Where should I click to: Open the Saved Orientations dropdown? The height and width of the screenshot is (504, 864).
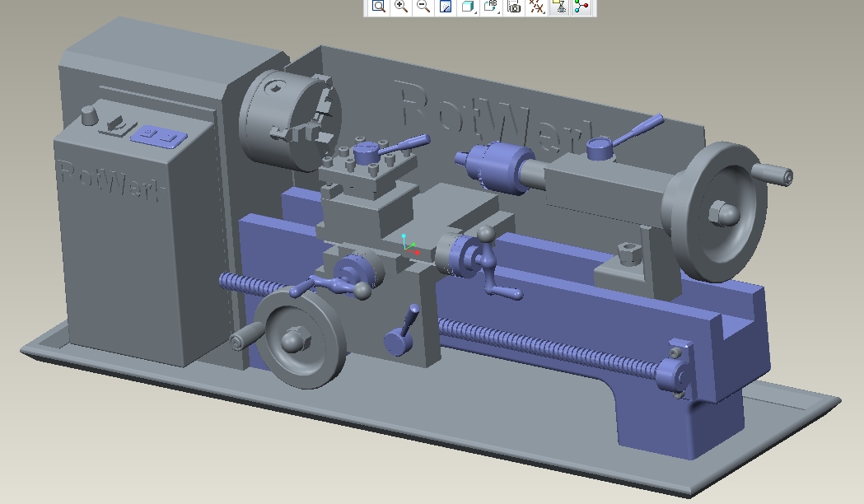pos(491,7)
